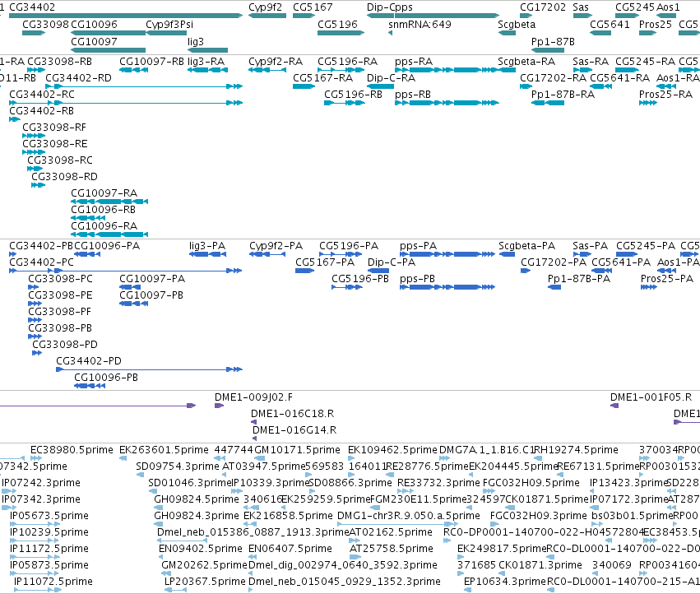Image resolution: width=700 pixels, height=594 pixels.
Task: Click the DME1-009J02.F clone label
Action: pyautogui.click(x=253, y=397)
